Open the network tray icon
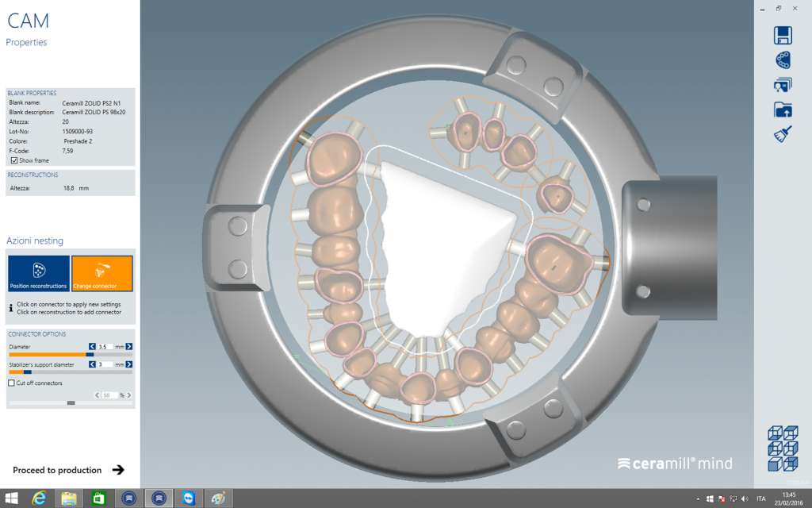 click(733, 498)
